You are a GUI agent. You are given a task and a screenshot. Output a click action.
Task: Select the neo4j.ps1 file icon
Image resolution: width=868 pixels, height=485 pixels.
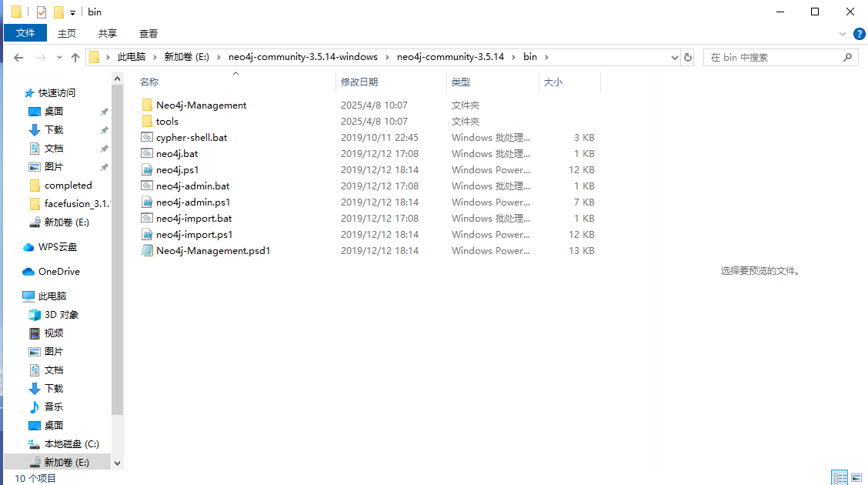click(x=147, y=170)
